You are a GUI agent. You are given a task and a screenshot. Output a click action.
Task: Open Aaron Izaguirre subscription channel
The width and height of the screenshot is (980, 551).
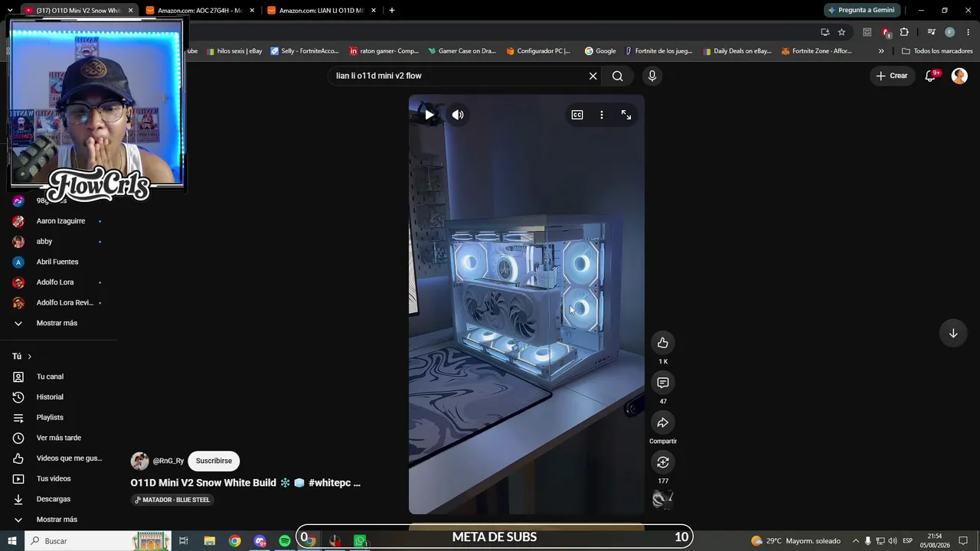60,221
